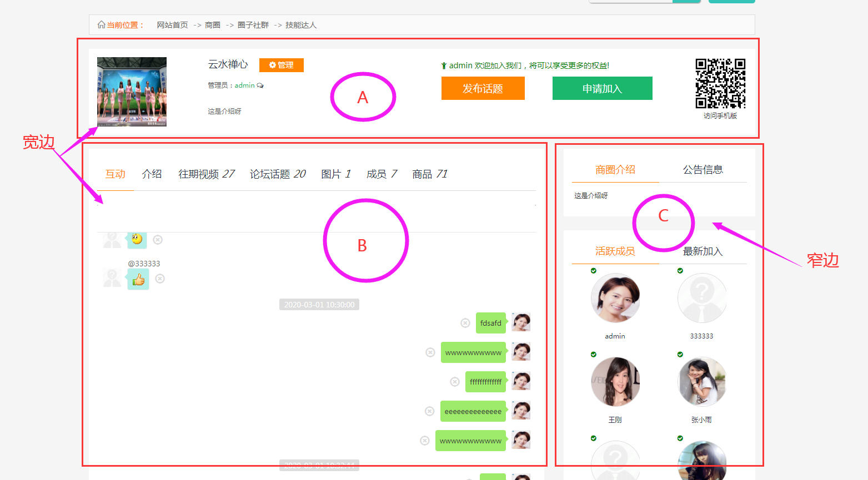868x480 pixels.
Task: Click the 云水禅心 group cover image
Action: 132,92
